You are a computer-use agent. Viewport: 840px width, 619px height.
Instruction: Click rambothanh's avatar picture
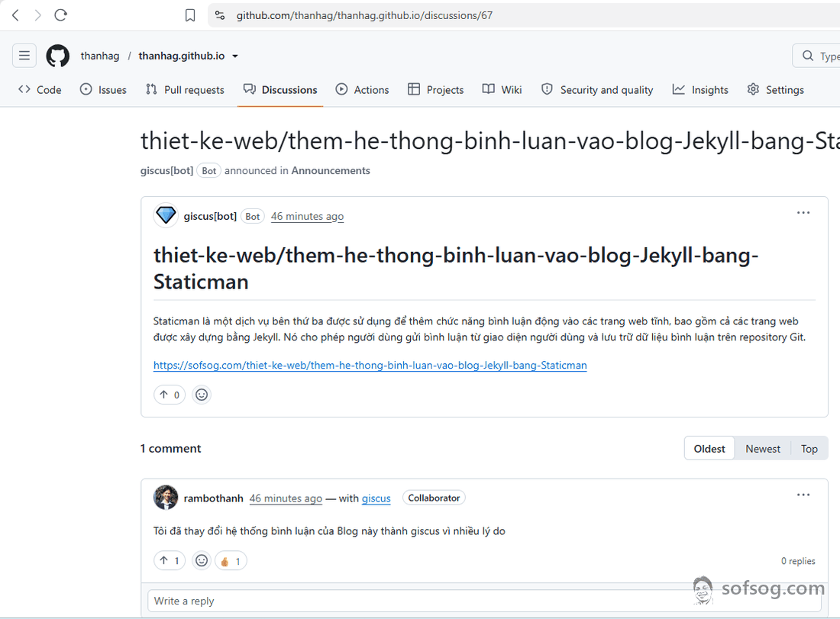point(166,498)
